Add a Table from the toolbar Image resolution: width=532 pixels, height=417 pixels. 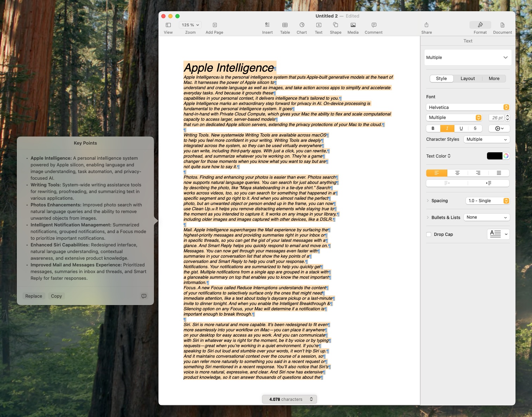click(x=285, y=28)
